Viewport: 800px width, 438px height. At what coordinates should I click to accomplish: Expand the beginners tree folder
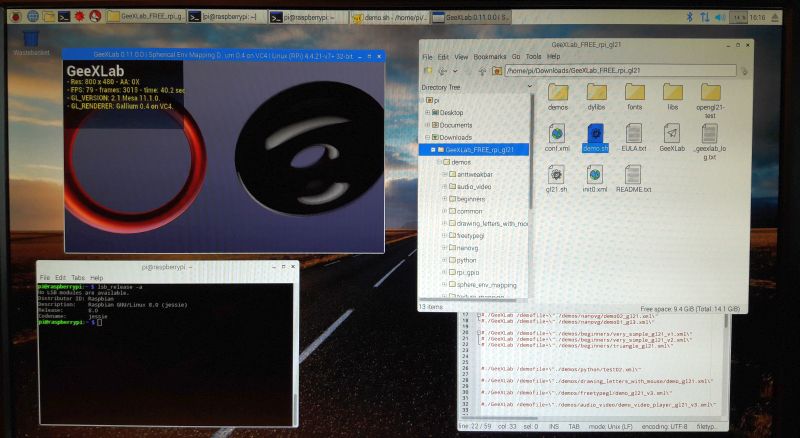pyautogui.click(x=444, y=199)
